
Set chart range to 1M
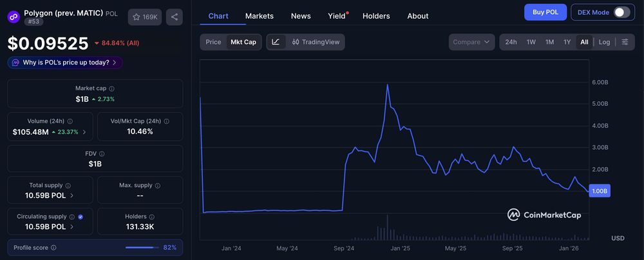549,42
